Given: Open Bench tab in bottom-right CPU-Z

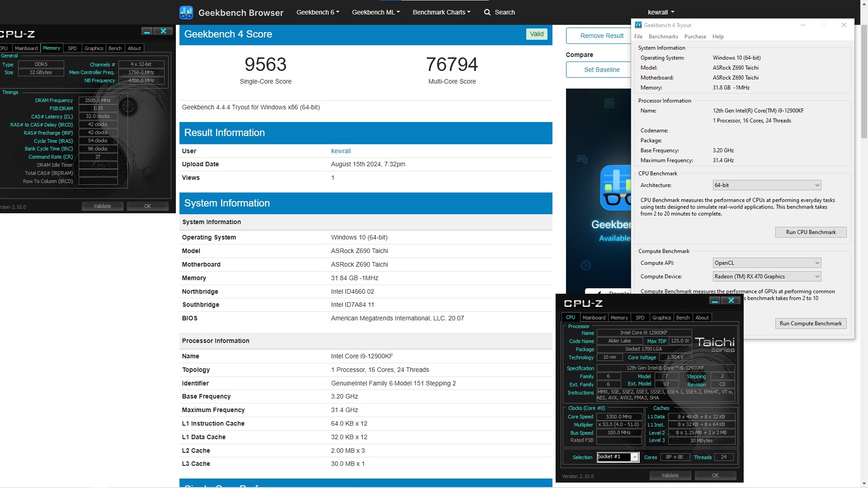Looking at the screenshot, I should pyautogui.click(x=683, y=318).
